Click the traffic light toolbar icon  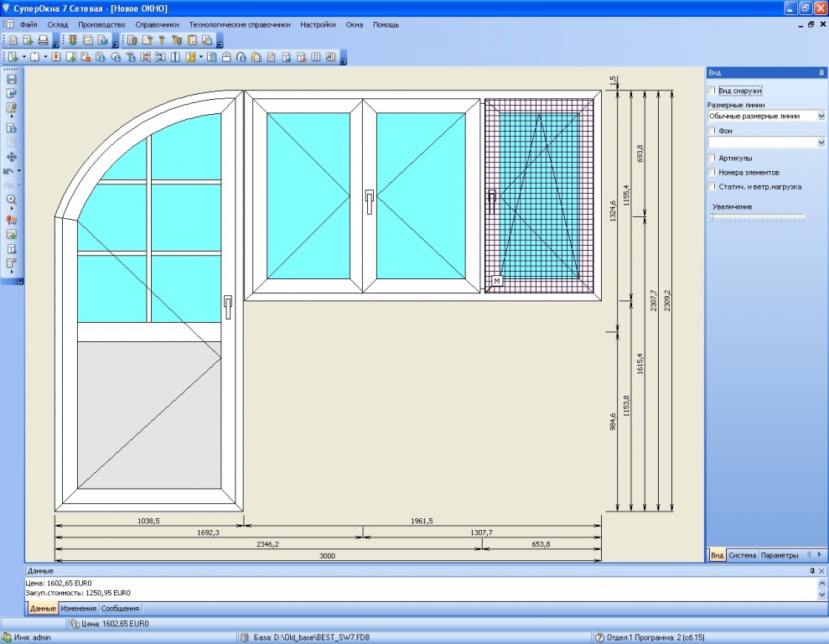tap(72, 40)
